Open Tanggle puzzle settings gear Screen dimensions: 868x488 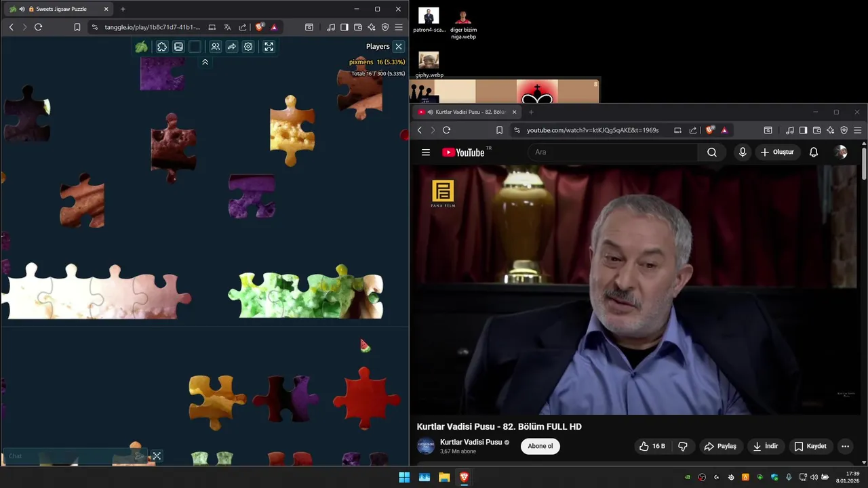(x=248, y=47)
